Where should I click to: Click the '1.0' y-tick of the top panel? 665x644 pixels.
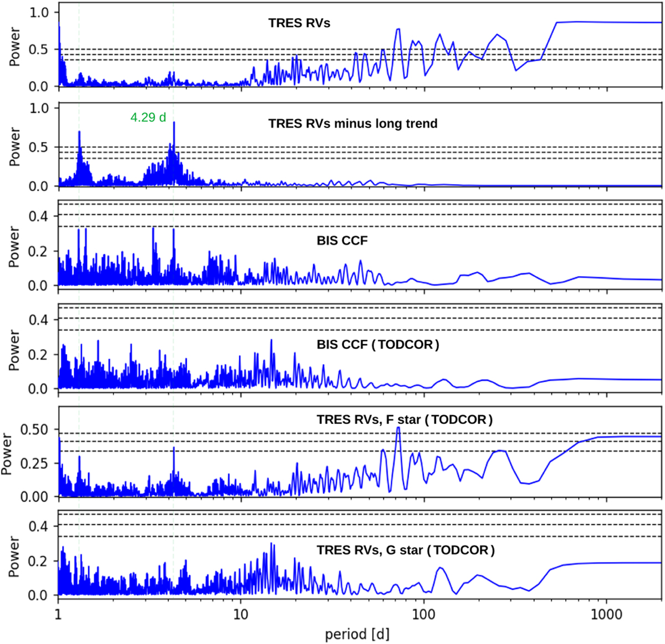point(38,12)
